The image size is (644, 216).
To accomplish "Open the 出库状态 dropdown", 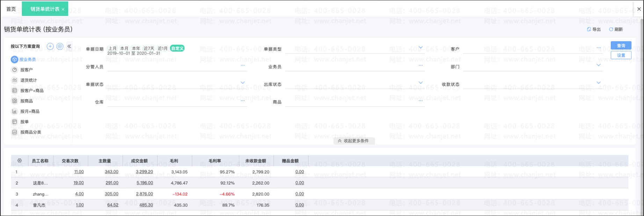I will 420,83.
